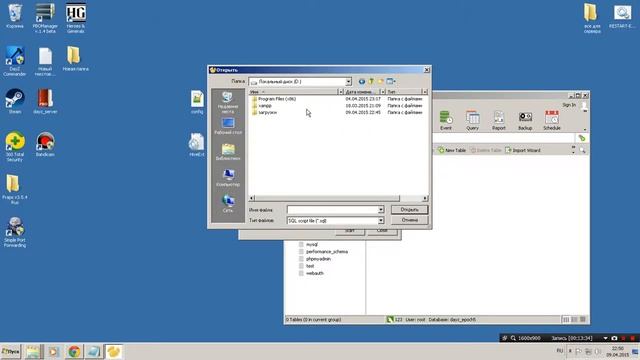Click the green tag icon right of Navicat search box
The image size is (640, 360).
(582, 138)
